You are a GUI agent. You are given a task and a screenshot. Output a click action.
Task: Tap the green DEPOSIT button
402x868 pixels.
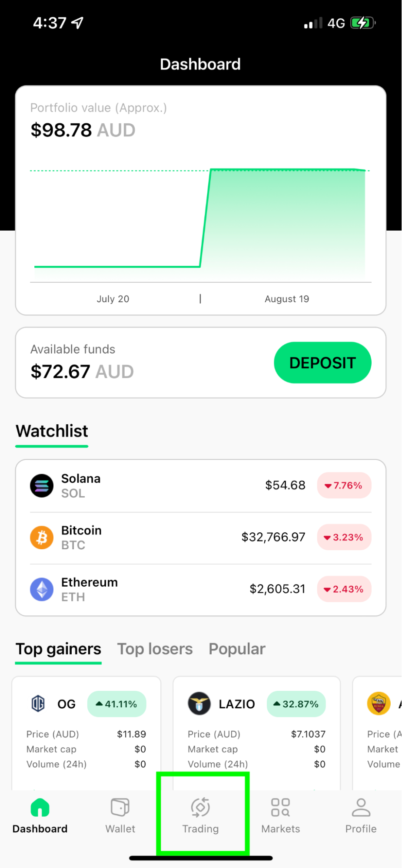322,363
